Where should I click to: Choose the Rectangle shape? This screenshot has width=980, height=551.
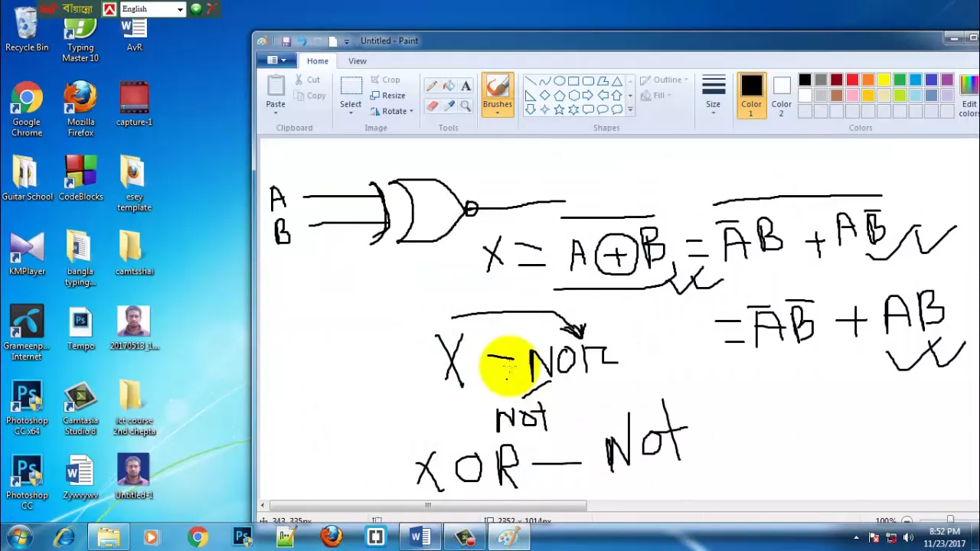click(x=573, y=81)
